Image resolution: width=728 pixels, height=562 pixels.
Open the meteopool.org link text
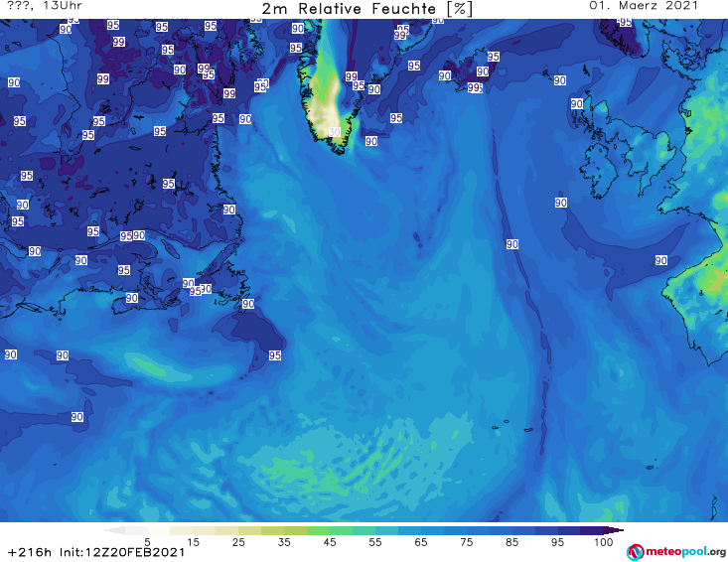coord(685,551)
